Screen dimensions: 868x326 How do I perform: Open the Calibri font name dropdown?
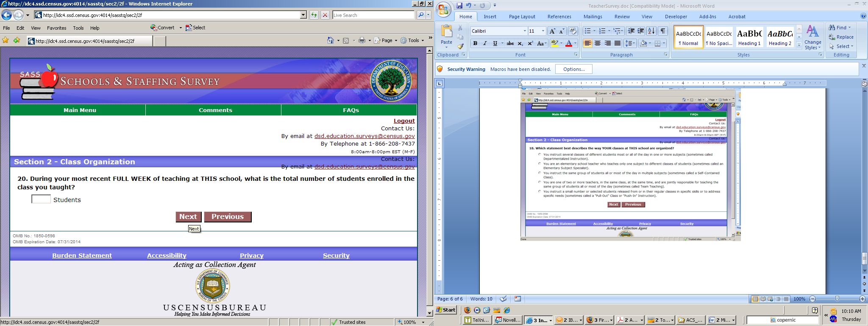click(x=524, y=31)
